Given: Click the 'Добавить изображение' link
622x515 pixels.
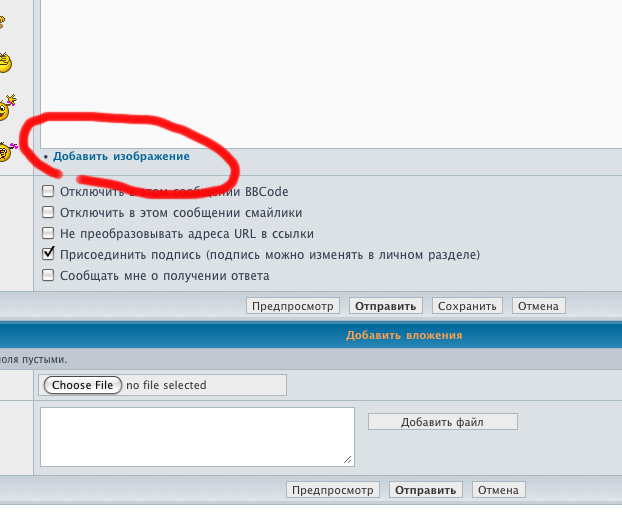Looking at the screenshot, I should 121,156.
